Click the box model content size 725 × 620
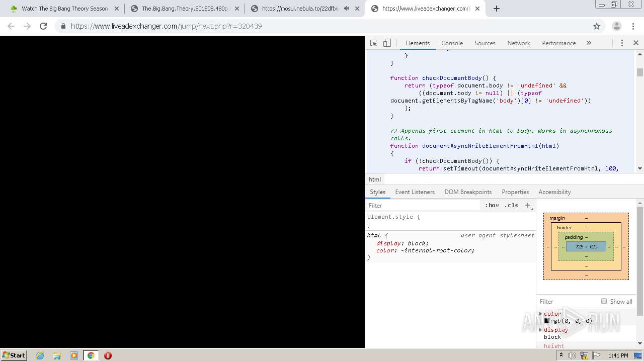 pyautogui.click(x=586, y=246)
